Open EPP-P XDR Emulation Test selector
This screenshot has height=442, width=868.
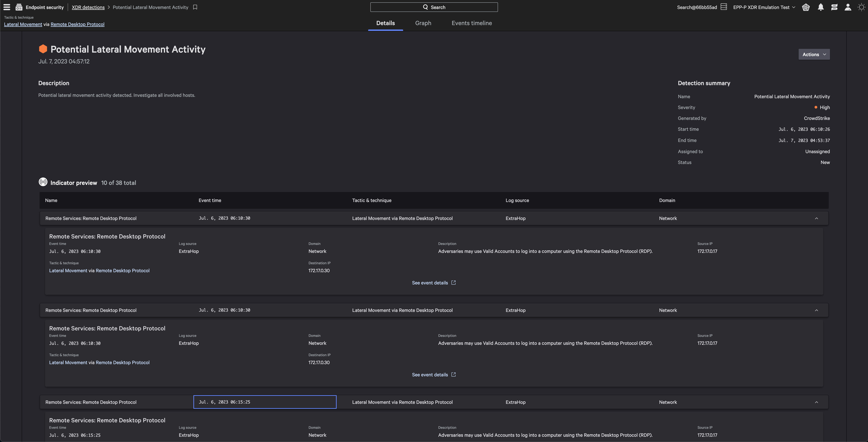(x=764, y=7)
